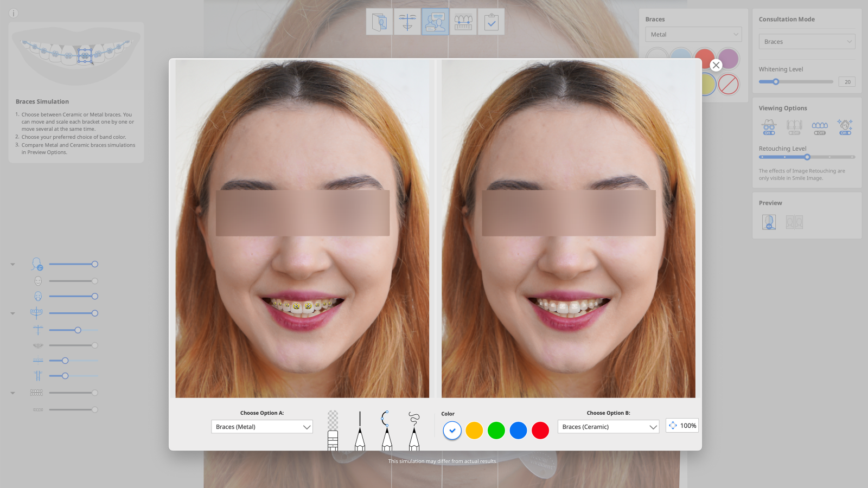
Task: Click the 'Viewing Options' label
Action: (x=783, y=108)
